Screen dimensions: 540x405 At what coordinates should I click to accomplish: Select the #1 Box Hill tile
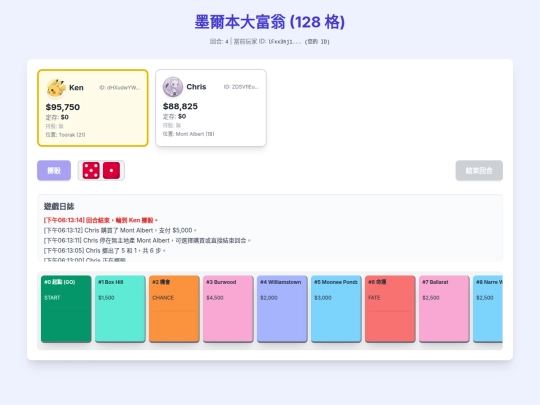[120, 309]
